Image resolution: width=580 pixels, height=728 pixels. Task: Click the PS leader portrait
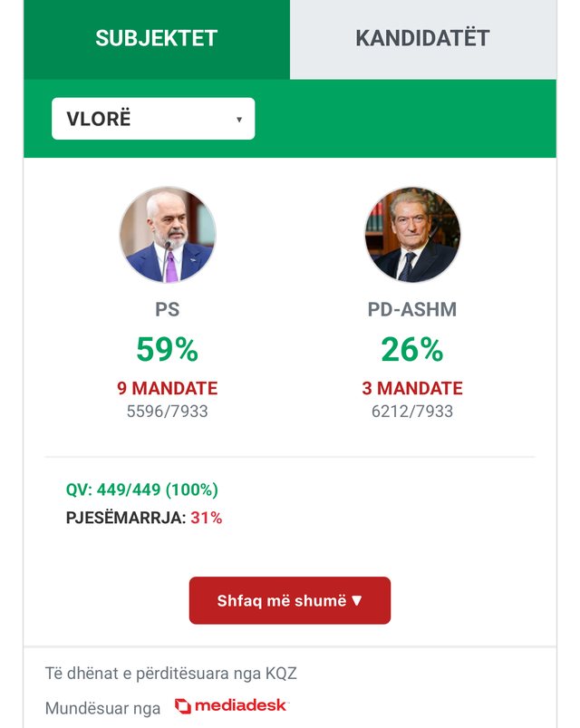168,235
